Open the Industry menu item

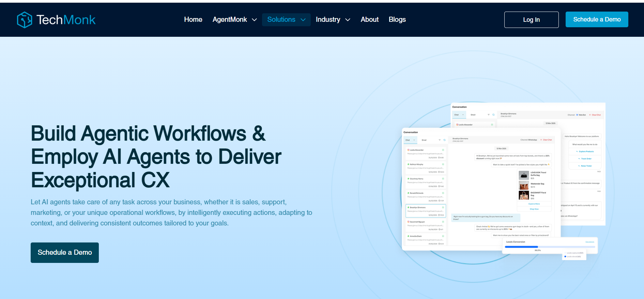(328, 20)
